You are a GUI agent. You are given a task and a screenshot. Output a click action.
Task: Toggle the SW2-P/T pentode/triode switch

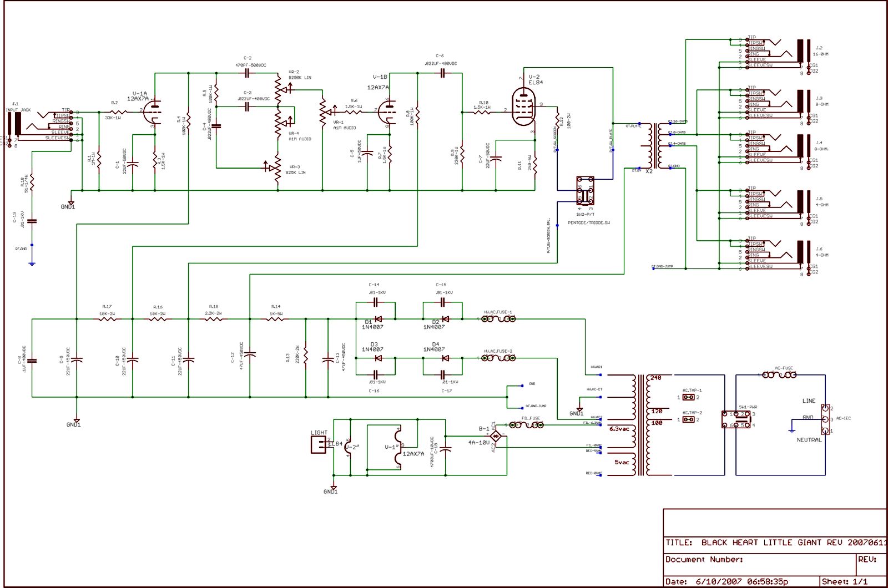(585, 191)
